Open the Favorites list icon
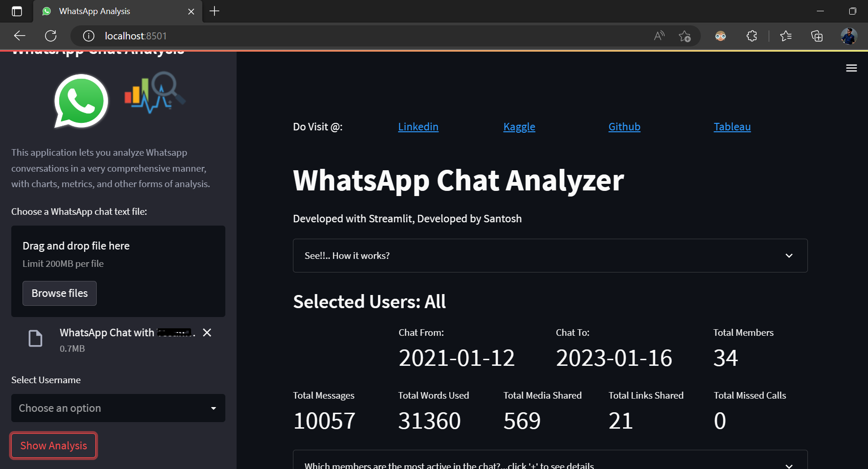Image resolution: width=868 pixels, height=469 pixels. click(x=786, y=36)
